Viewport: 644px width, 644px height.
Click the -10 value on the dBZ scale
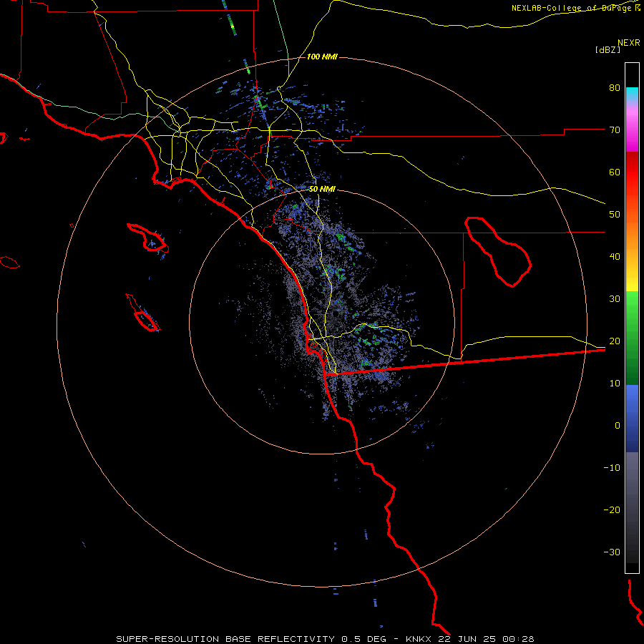(x=612, y=468)
